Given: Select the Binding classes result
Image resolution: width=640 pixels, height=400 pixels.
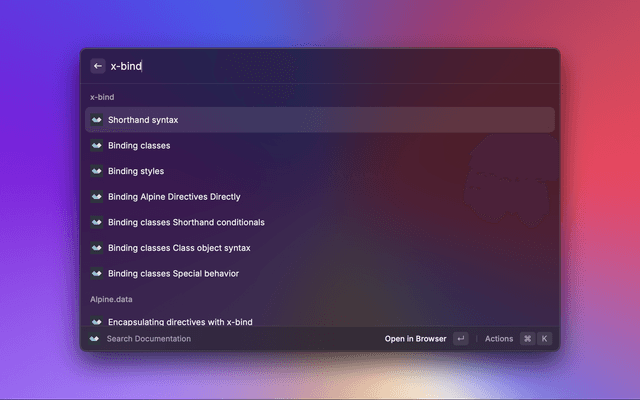Looking at the screenshot, I should point(139,146).
